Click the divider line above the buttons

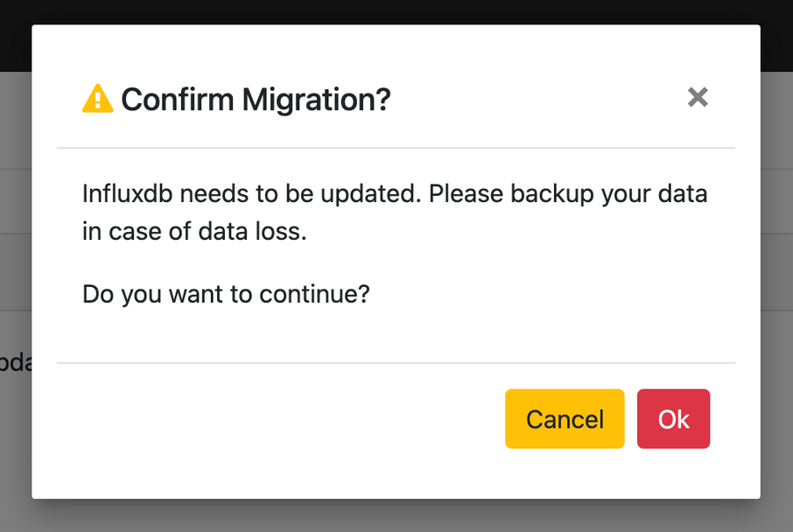click(x=396, y=363)
